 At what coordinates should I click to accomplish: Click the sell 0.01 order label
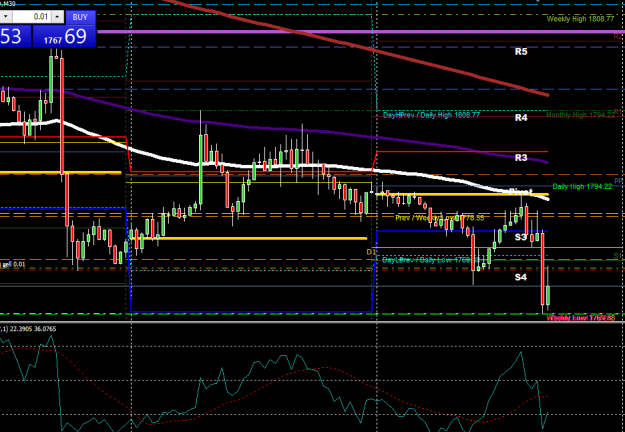13,265
